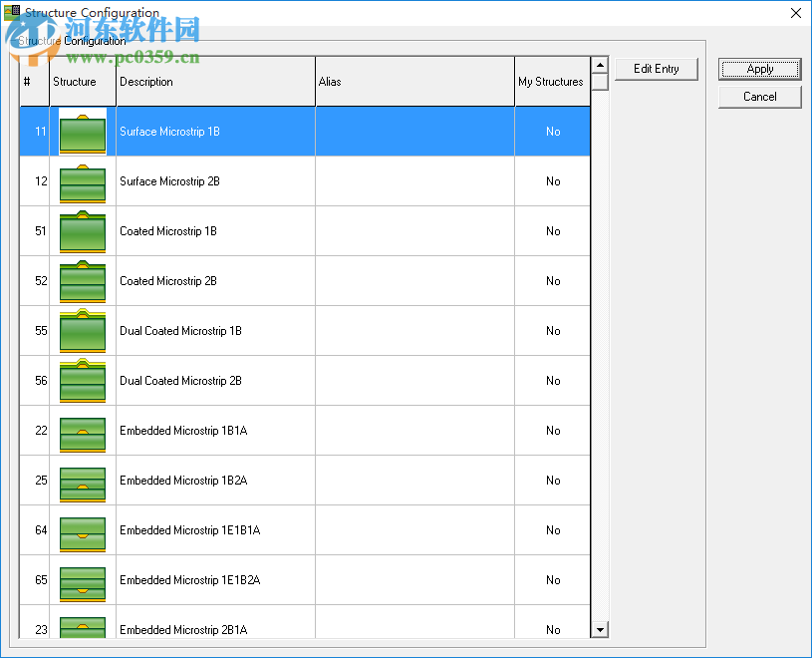The height and width of the screenshot is (658, 812).
Task: Click My Structures 'No' for Coated Microstrip 2B
Action: [553, 281]
